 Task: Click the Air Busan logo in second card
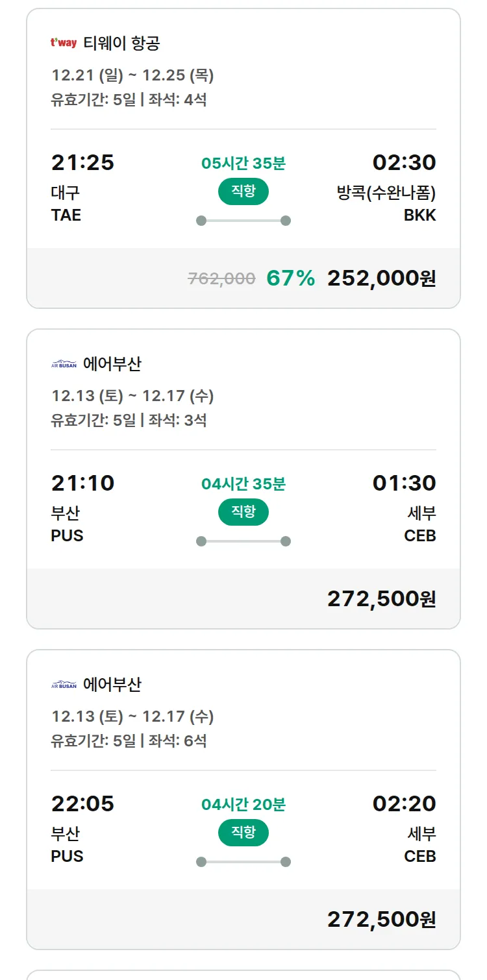coord(64,364)
